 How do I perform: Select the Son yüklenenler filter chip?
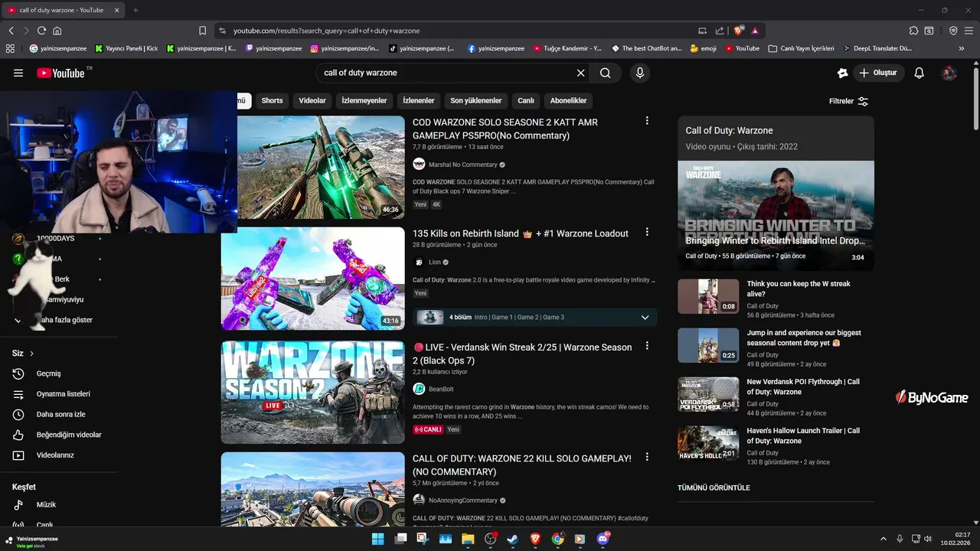tap(475, 100)
